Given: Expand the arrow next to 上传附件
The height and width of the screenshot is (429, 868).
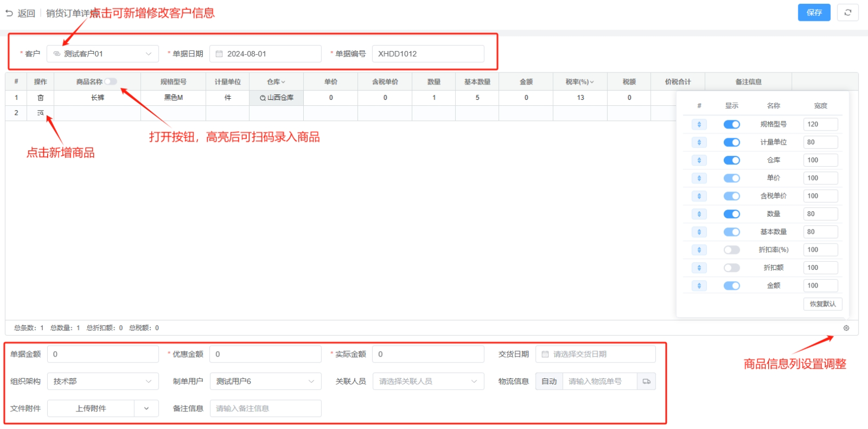Looking at the screenshot, I should pos(146,409).
